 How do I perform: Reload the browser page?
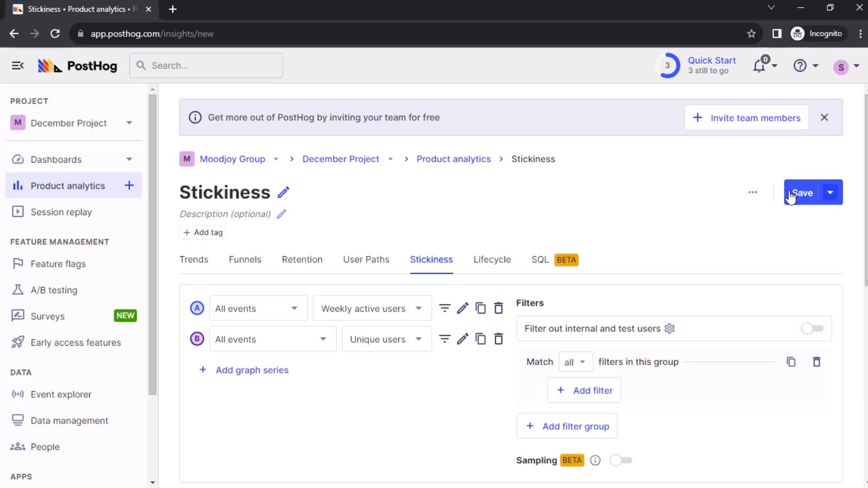click(x=55, y=33)
